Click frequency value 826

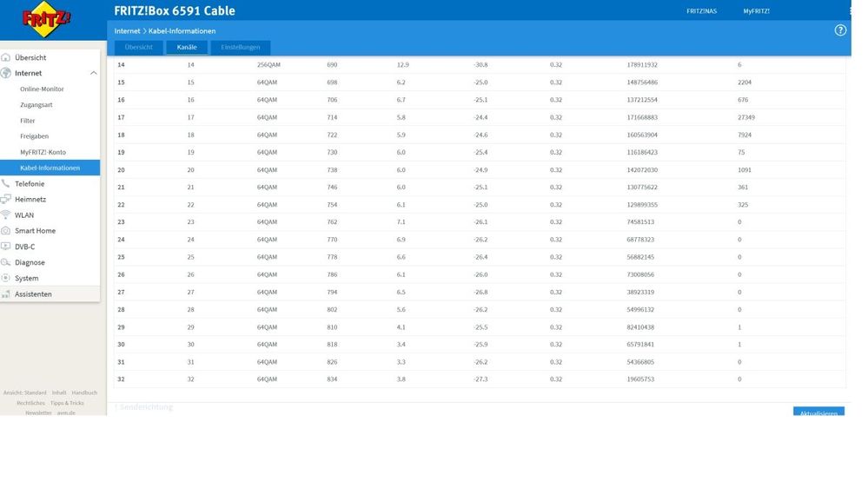pyautogui.click(x=332, y=362)
